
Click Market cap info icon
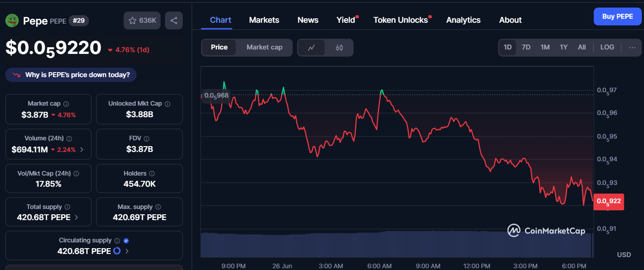pos(66,104)
